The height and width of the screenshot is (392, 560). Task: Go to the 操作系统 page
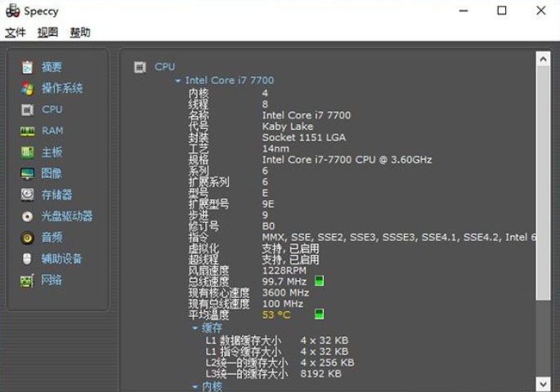coord(62,88)
